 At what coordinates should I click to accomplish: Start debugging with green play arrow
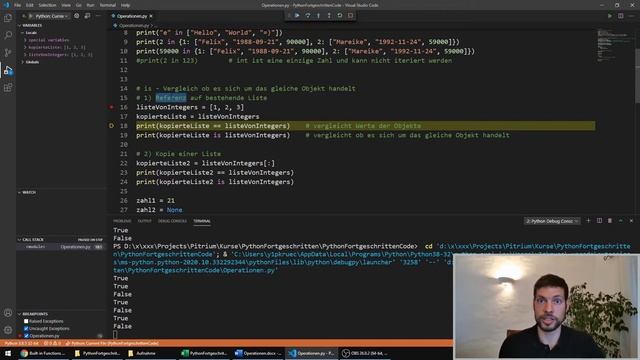coord(31,16)
